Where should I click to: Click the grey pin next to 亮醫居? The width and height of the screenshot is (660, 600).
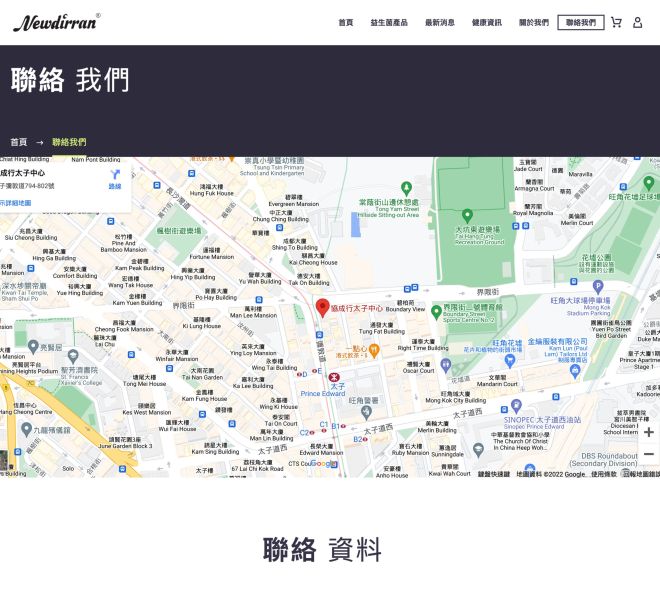(x=33, y=347)
